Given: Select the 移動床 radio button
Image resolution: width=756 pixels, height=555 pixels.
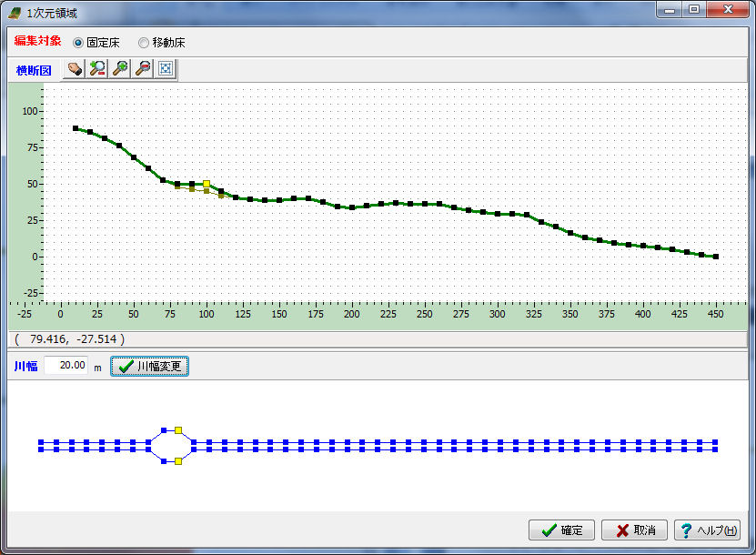Looking at the screenshot, I should (x=143, y=43).
